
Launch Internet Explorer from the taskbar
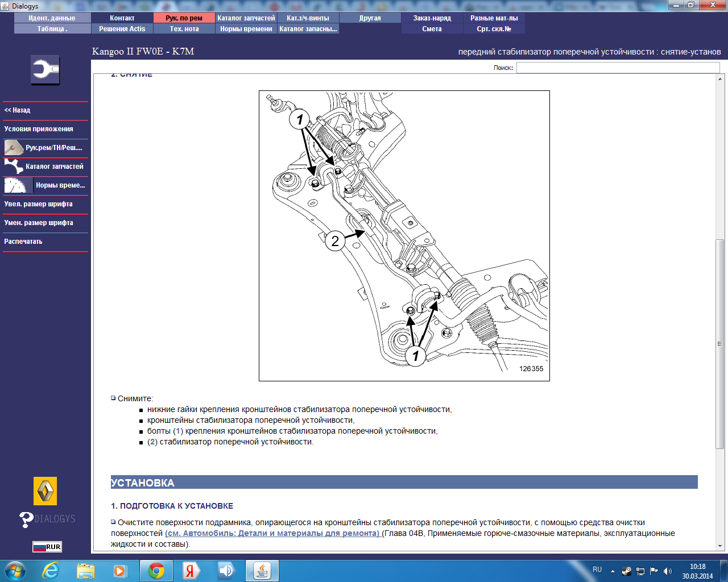pos(51,571)
